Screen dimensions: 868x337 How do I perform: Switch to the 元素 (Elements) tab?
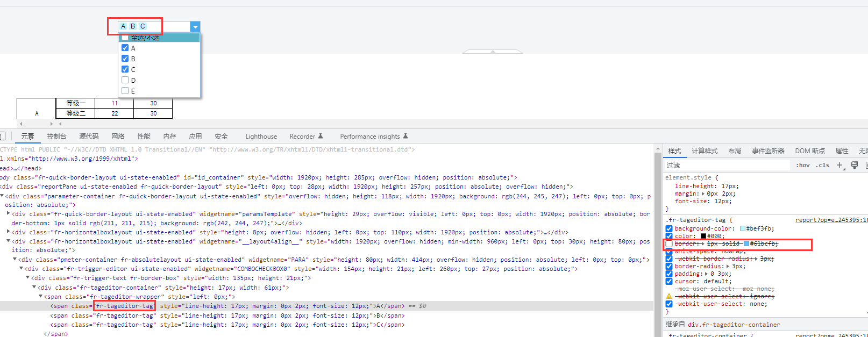[27, 137]
